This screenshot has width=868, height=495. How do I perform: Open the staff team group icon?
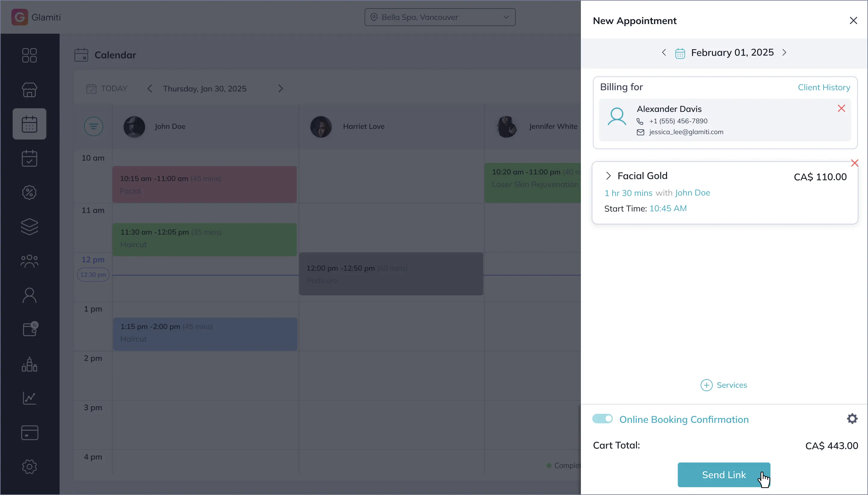click(x=29, y=261)
